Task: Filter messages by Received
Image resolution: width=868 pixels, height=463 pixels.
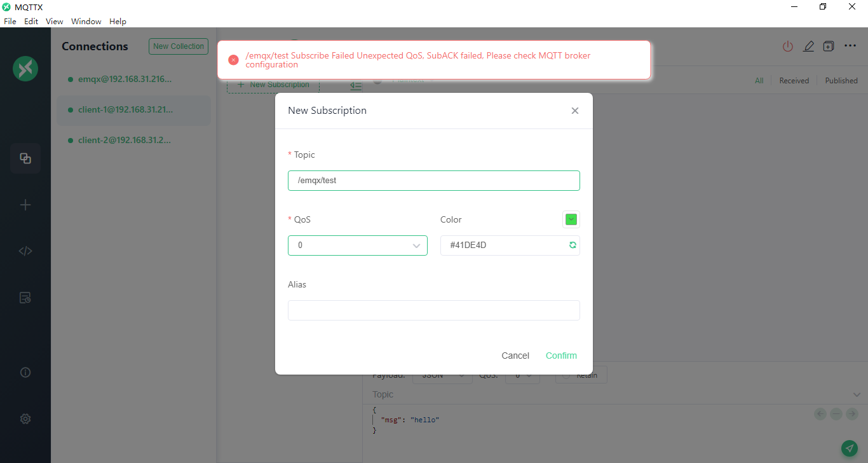Action: tap(794, 81)
